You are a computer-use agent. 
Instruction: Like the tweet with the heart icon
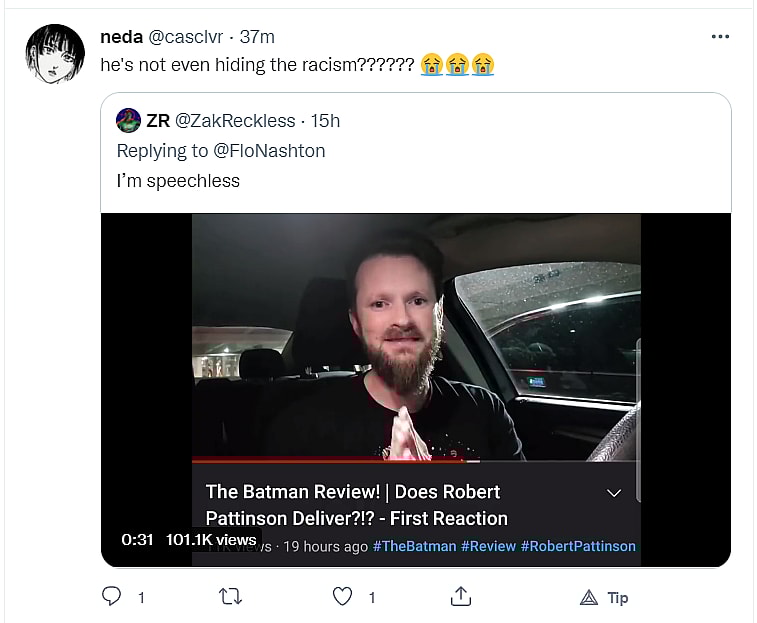click(x=343, y=597)
